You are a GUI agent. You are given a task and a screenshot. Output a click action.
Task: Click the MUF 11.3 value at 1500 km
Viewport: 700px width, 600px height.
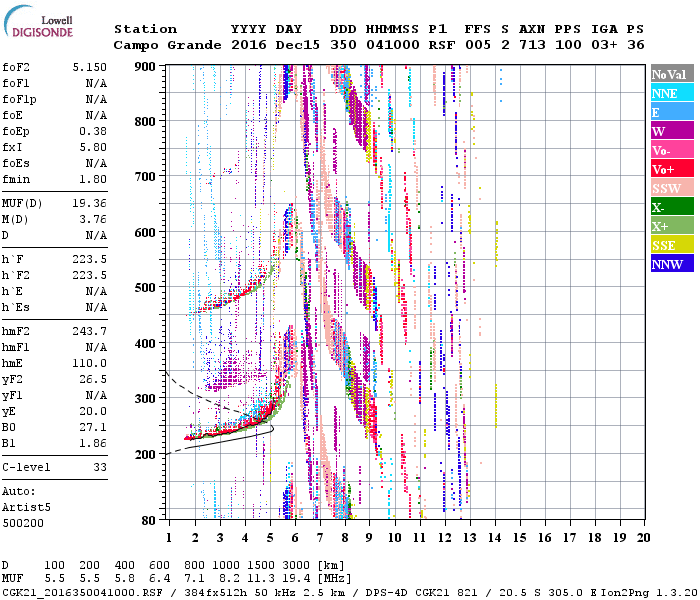tap(261, 579)
